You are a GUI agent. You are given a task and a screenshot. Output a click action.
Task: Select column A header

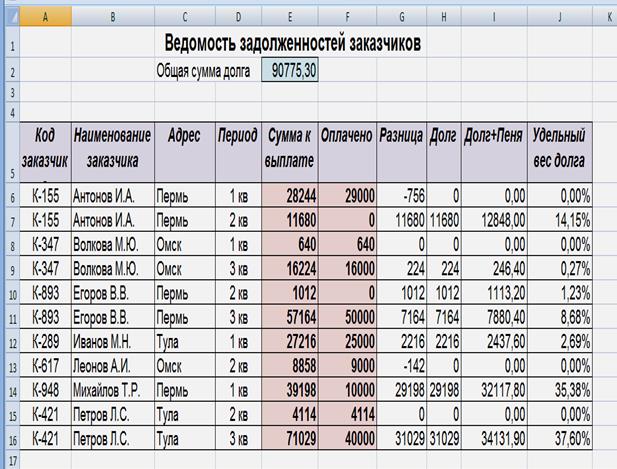[x=45, y=17]
